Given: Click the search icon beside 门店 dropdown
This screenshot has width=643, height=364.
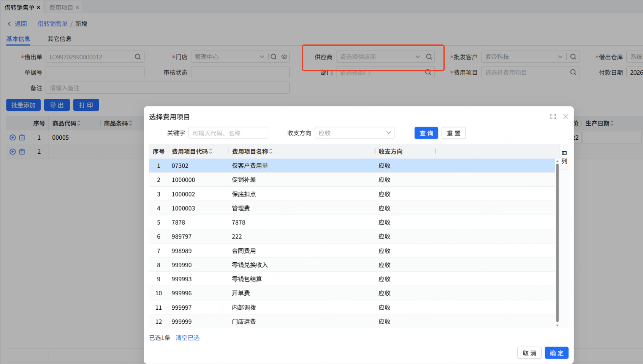Looking at the screenshot, I should [274, 57].
